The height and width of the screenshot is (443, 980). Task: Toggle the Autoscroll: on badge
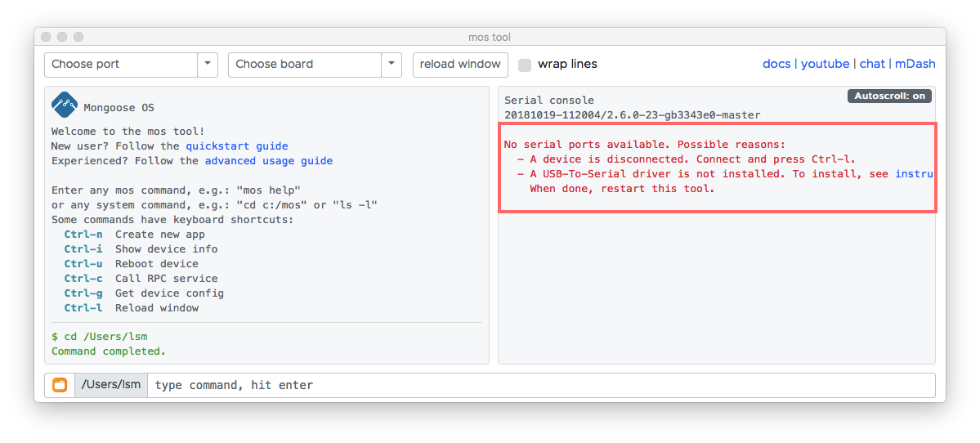889,96
